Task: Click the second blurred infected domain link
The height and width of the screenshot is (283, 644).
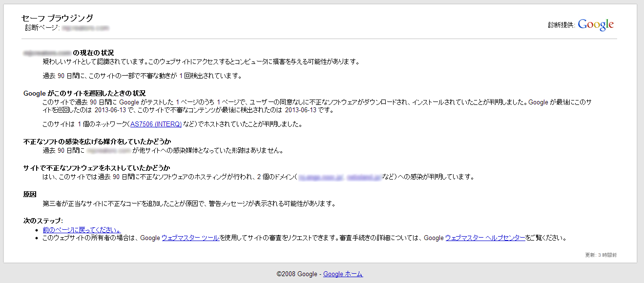Action: 364,177
